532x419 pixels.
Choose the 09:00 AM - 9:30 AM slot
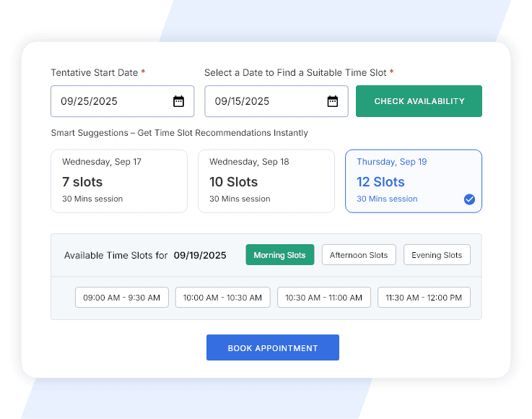(x=122, y=298)
